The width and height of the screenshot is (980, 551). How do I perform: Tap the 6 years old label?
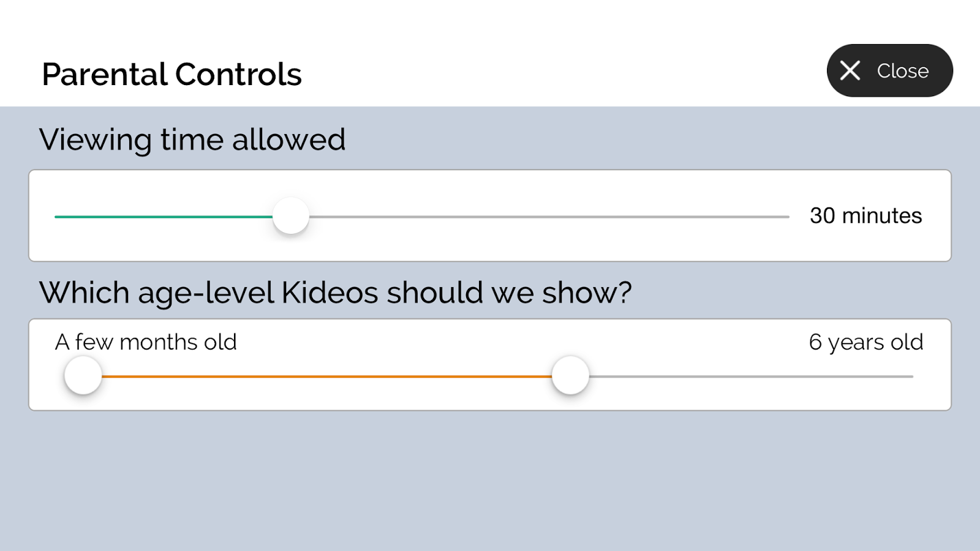tap(866, 343)
